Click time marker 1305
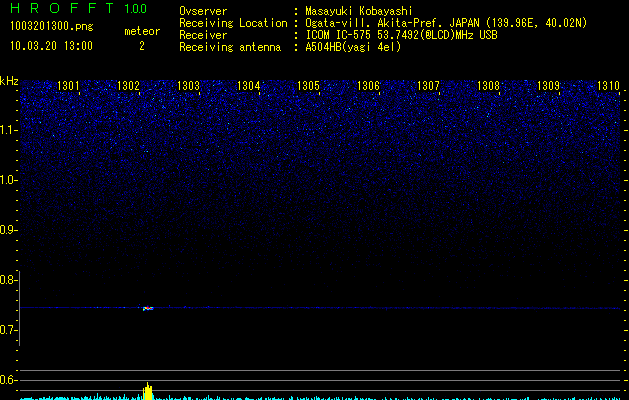Screen dimensions: 629x400 [x=308, y=86]
